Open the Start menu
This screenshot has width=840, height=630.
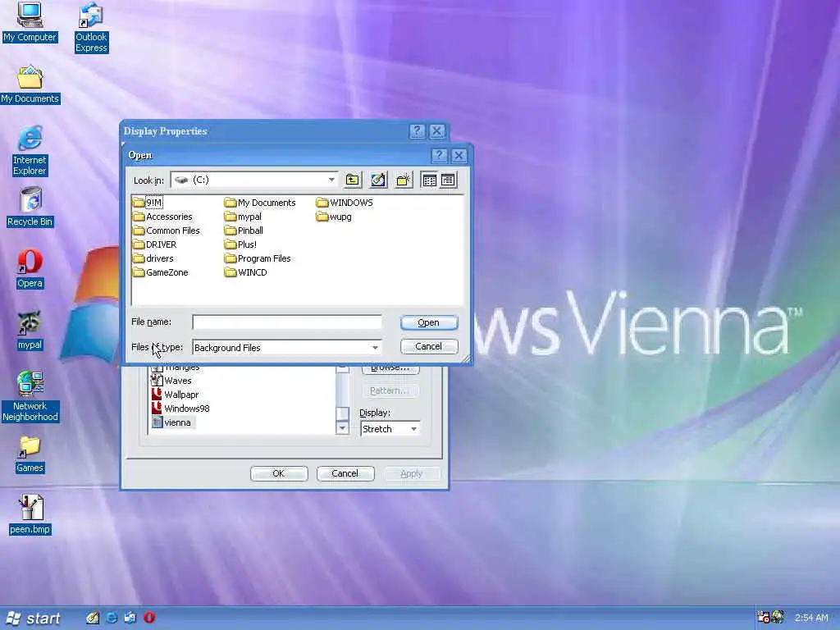pos(33,619)
